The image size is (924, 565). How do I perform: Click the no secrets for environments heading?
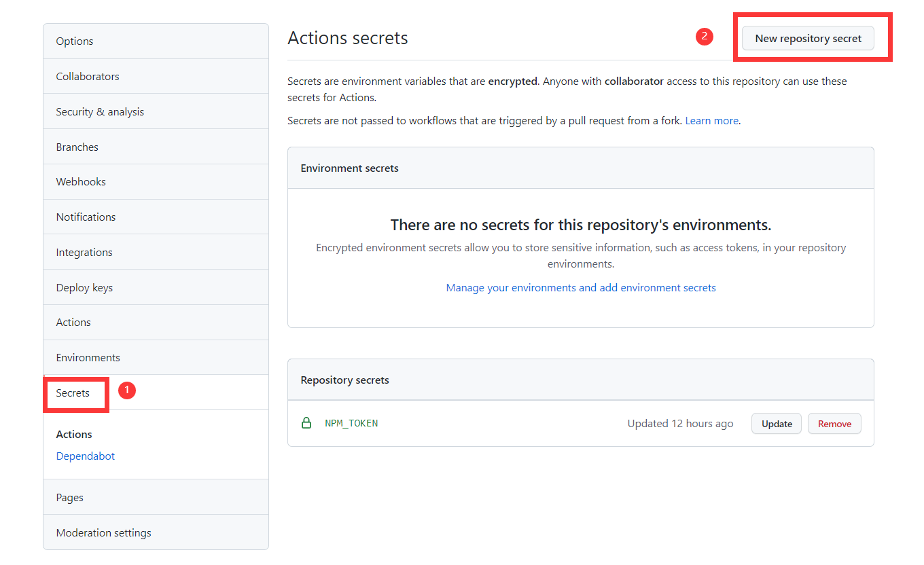581,225
